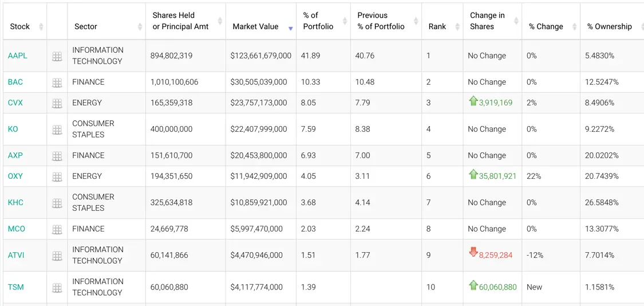Click the grid icon in the KHC row
Viewport: 644px width, 306px height.
[57, 203]
